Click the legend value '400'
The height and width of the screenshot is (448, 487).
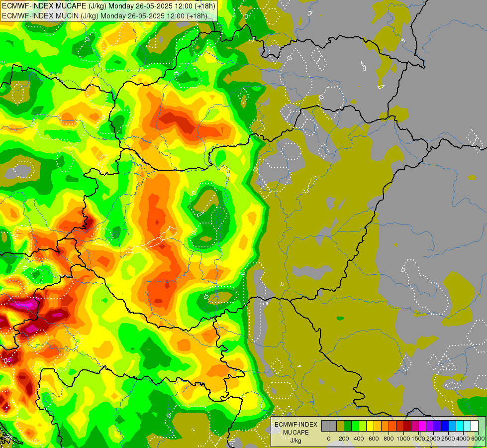tap(359, 439)
